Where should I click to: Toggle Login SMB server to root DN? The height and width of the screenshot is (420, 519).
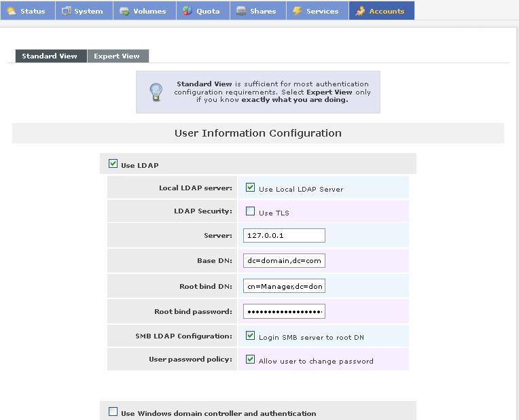[250, 336]
